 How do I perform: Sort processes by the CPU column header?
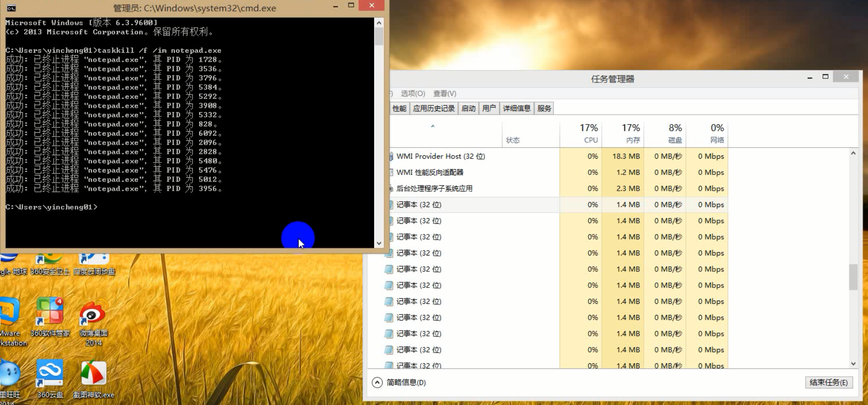point(581,134)
